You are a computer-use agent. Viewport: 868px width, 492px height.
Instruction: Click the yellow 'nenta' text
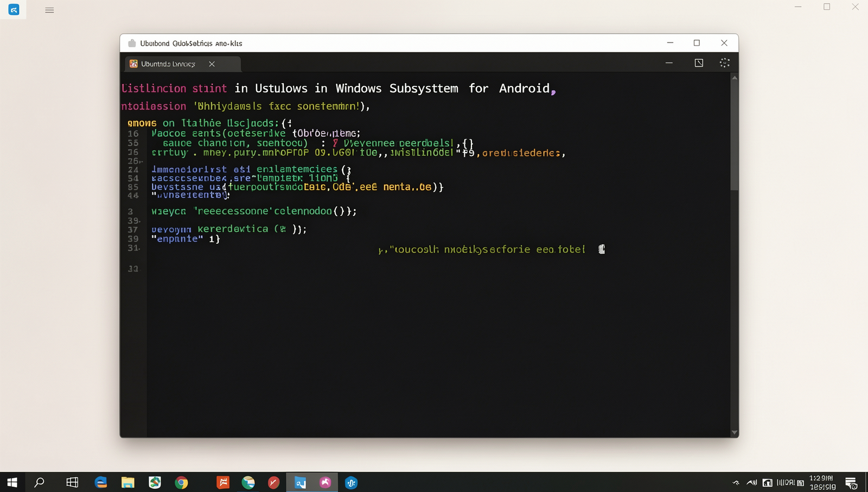tap(397, 187)
